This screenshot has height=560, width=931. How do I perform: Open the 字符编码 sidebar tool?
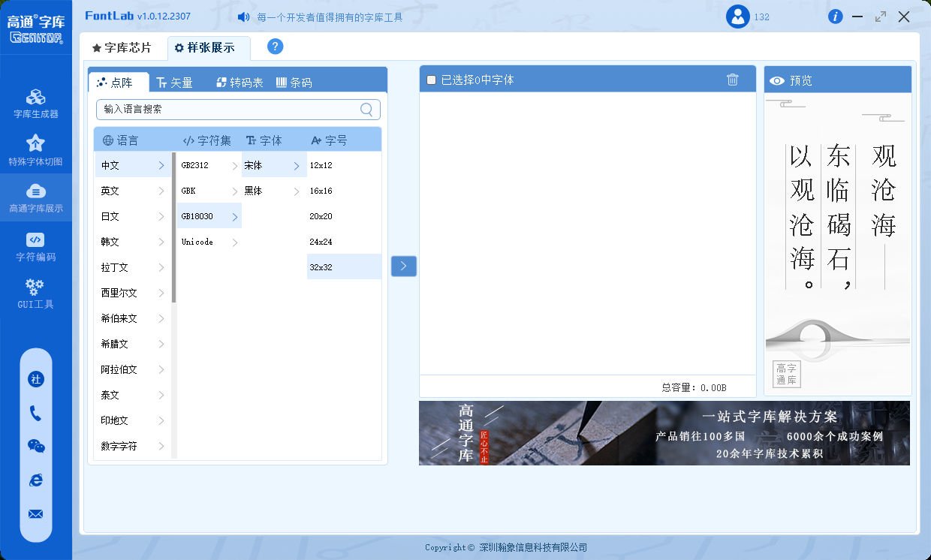click(35, 246)
